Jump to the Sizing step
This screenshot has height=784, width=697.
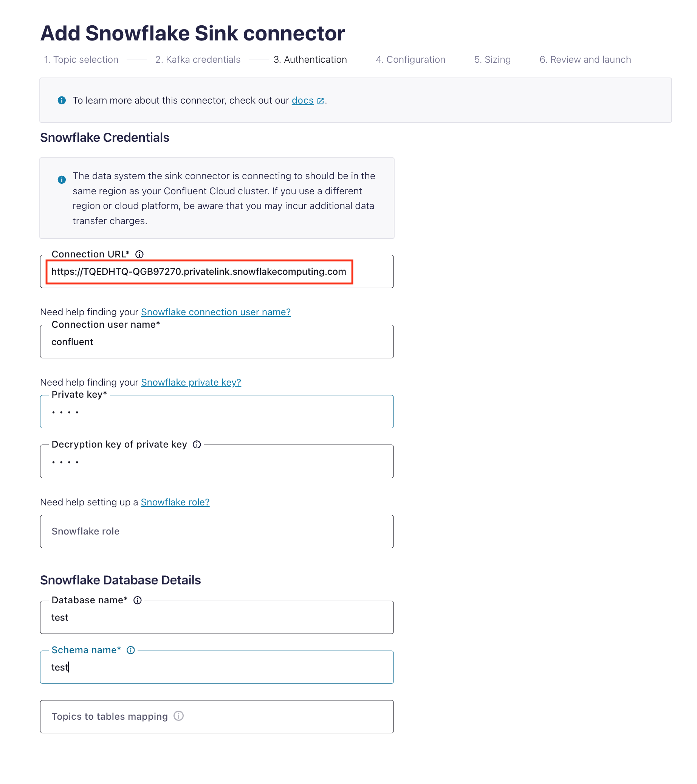492,59
